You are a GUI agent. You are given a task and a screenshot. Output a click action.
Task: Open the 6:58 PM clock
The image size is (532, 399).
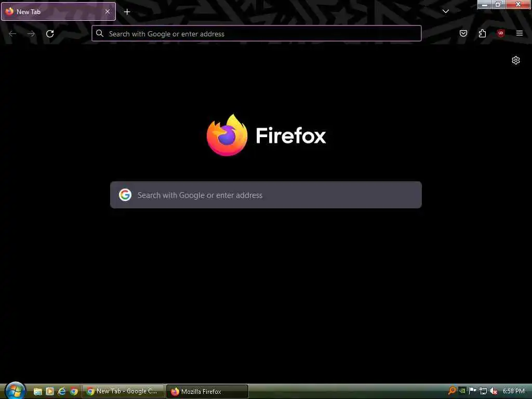[513, 391]
